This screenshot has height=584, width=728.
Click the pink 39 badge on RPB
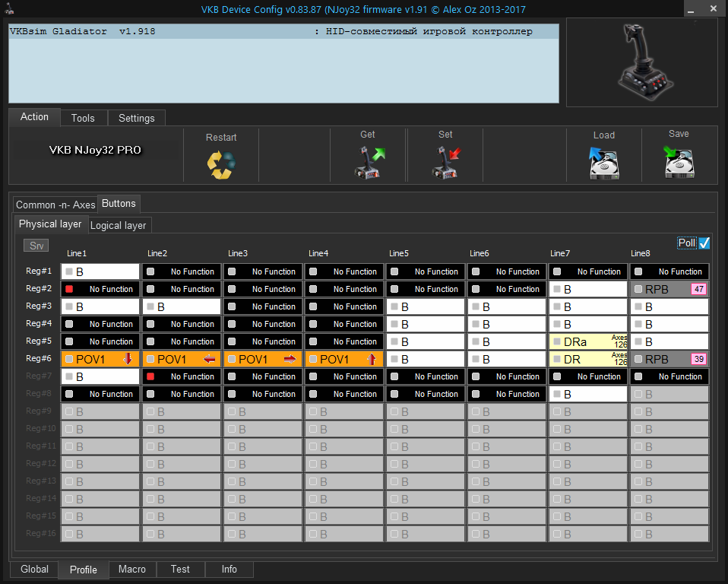[699, 359]
